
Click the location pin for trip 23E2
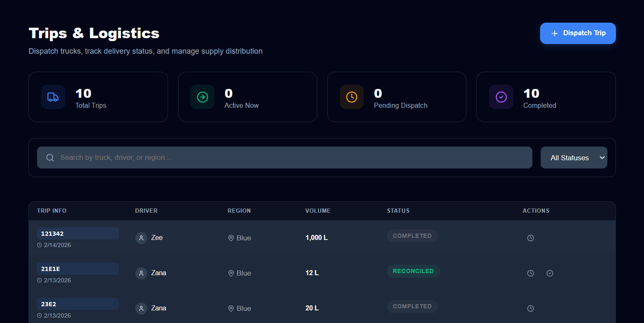(230, 308)
